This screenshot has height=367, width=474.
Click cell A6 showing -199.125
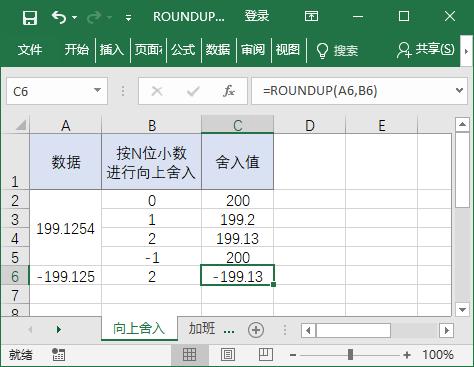tap(66, 276)
